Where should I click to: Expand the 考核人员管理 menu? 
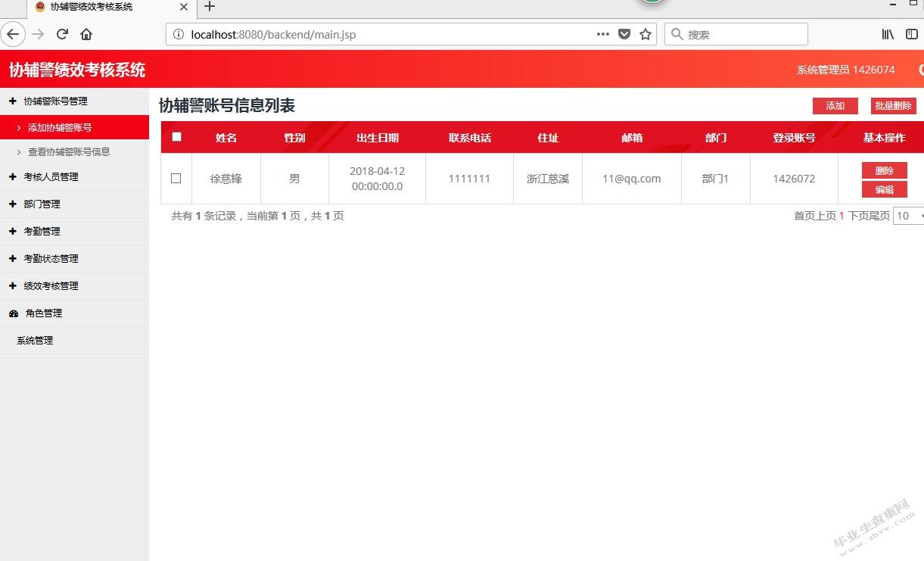pos(74,177)
